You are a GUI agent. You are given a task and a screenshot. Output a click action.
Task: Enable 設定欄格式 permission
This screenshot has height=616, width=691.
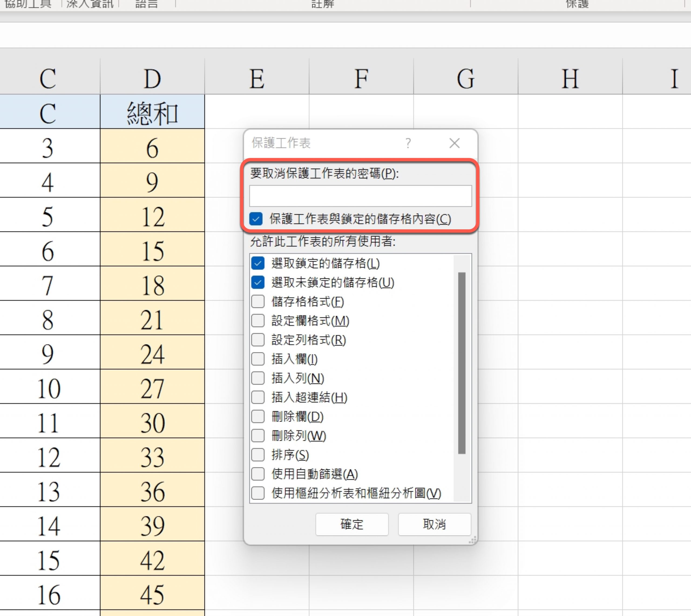coord(258,321)
